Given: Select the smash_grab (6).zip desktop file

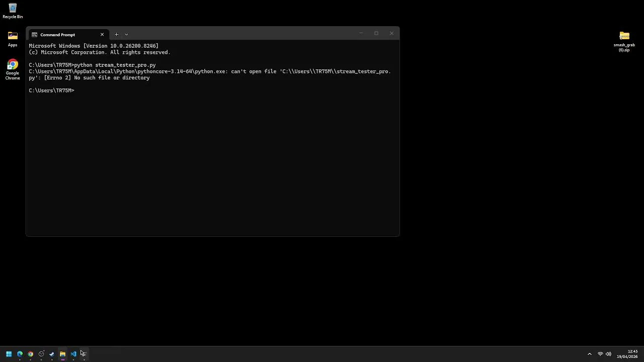Looking at the screenshot, I should pyautogui.click(x=624, y=41).
